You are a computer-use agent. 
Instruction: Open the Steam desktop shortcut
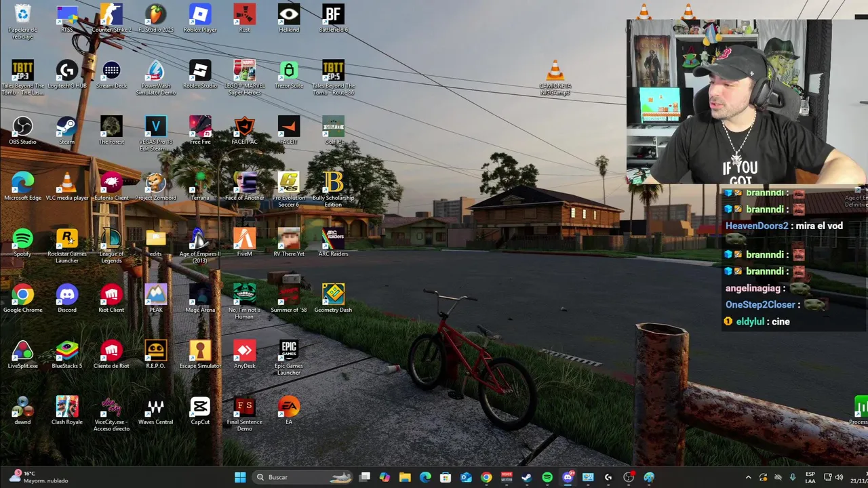click(x=67, y=131)
